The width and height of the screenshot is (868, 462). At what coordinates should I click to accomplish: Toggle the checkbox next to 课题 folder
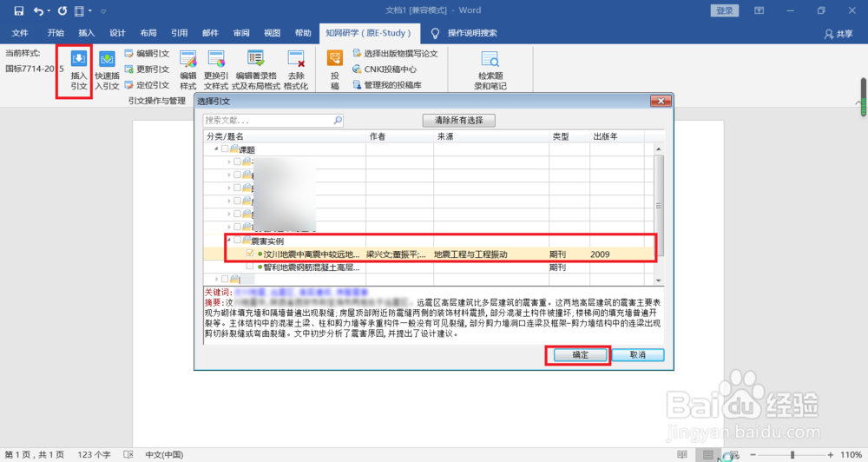[225, 148]
